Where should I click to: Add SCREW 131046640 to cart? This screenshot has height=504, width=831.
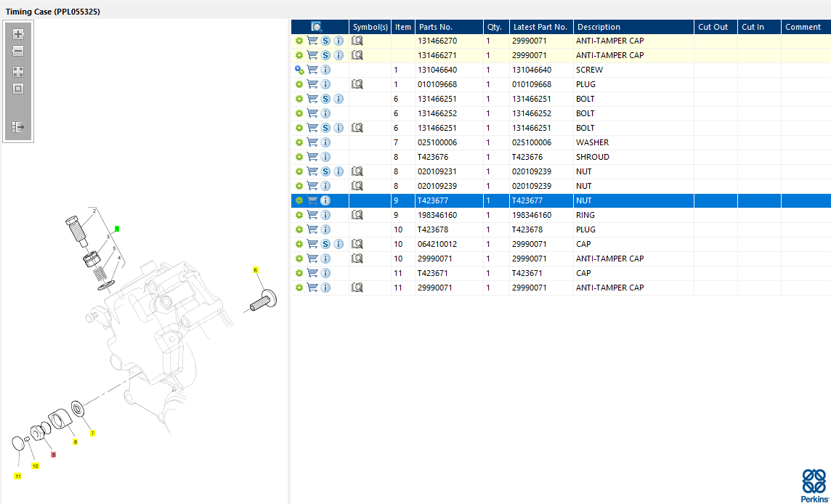tap(312, 70)
